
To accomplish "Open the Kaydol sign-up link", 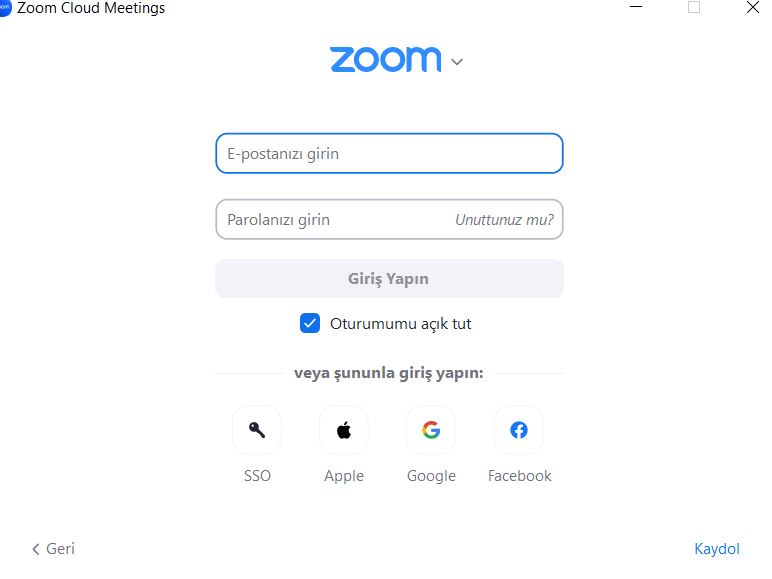I will (x=717, y=548).
